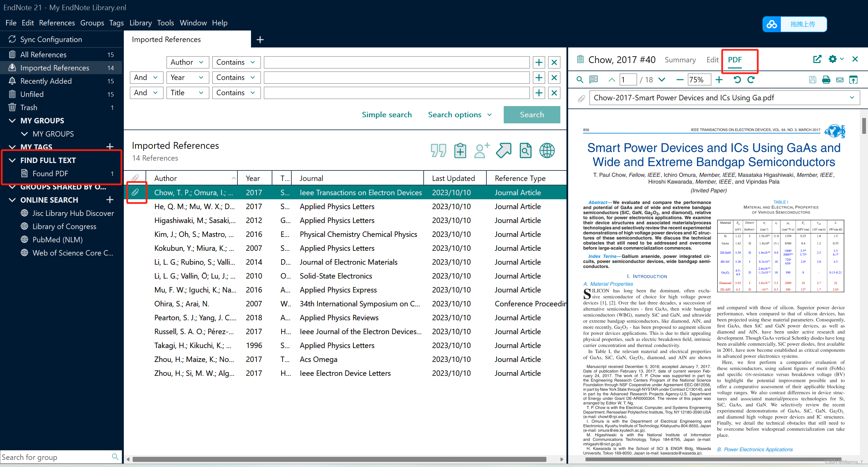Screen dimensions: 868x467
Task: Click the find full text icon
Action: click(x=525, y=150)
